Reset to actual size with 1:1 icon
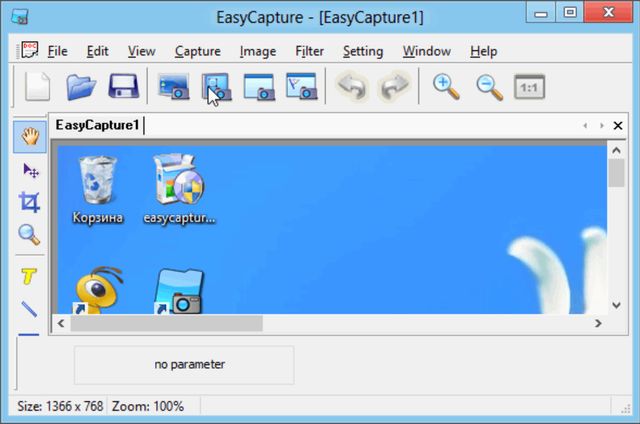Image resolution: width=640 pixels, height=424 pixels. (x=530, y=87)
